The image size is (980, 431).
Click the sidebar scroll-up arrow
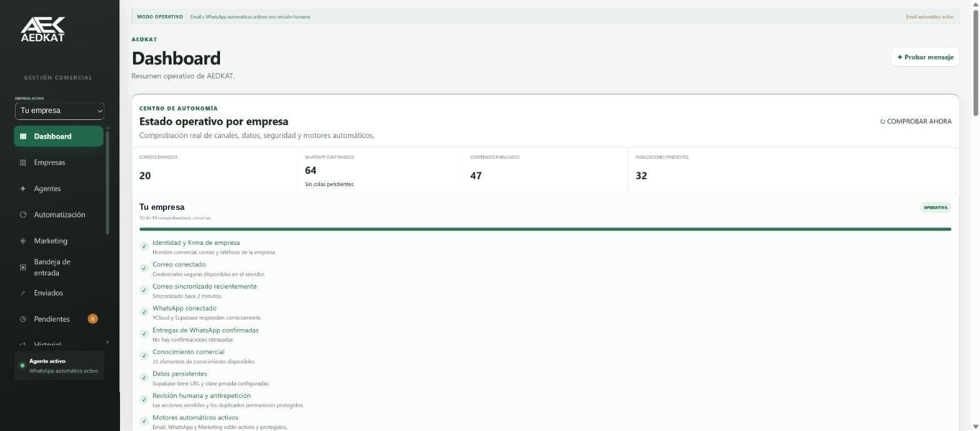pos(107,128)
